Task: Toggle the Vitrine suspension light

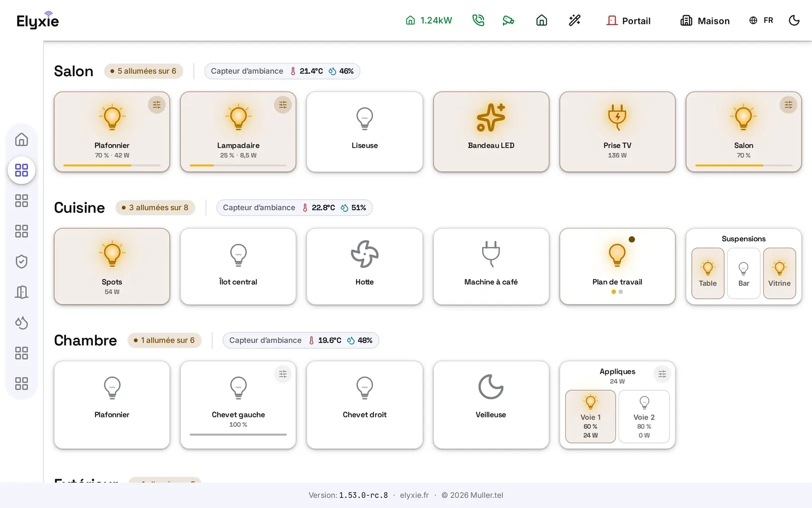Action: (780, 273)
